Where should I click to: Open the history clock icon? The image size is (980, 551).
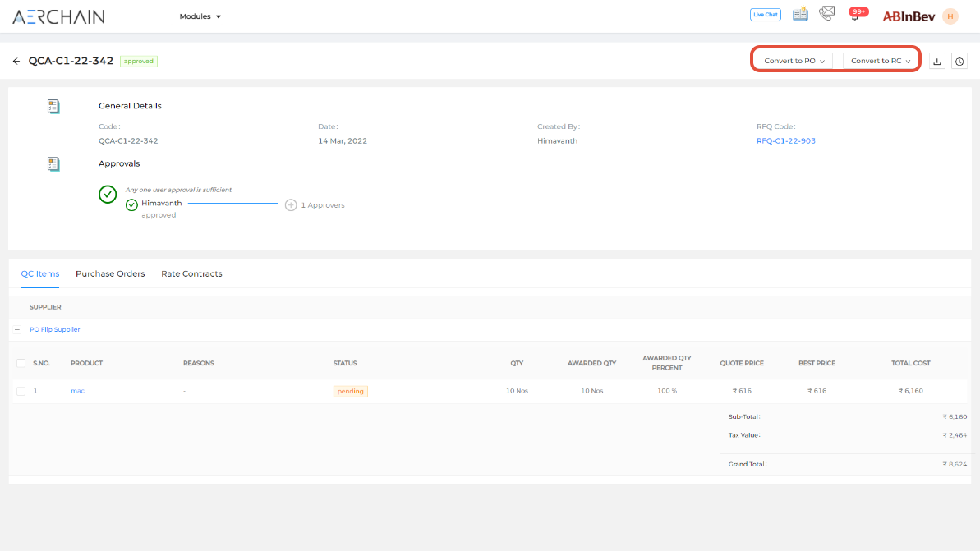[x=959, y=62]
